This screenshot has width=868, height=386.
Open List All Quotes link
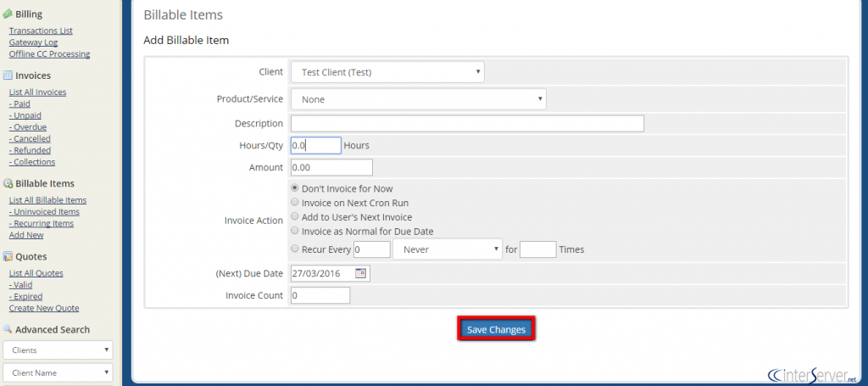tap(36, 273)
